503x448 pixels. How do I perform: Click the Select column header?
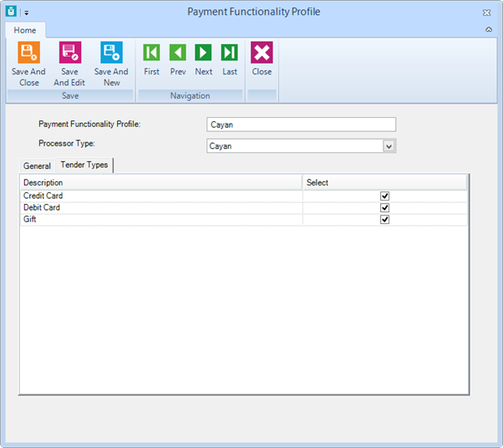[385, 182]
